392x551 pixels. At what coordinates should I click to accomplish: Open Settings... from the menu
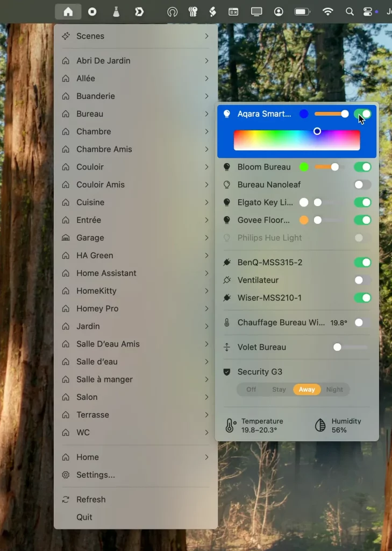[x=96, y=475]
